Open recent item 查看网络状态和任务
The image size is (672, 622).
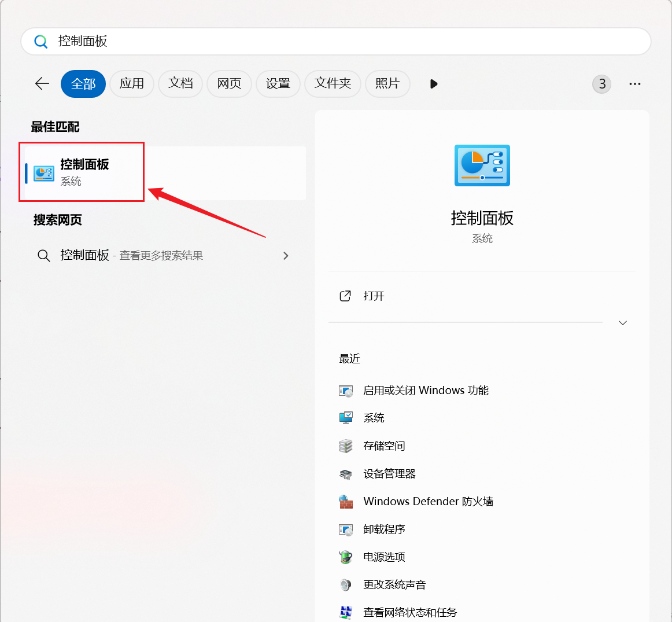(409, 612)
